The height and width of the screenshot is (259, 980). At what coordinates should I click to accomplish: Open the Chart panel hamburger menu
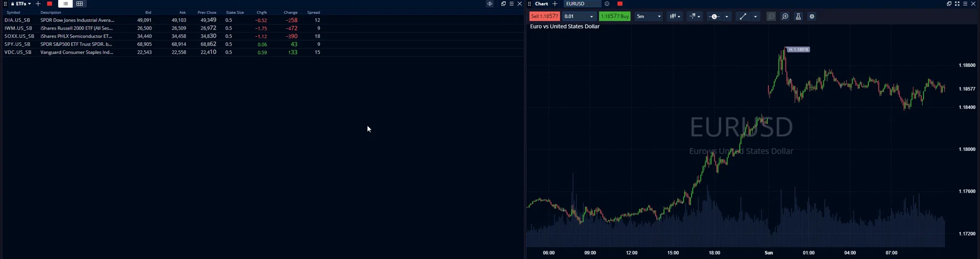coord(965,4)
